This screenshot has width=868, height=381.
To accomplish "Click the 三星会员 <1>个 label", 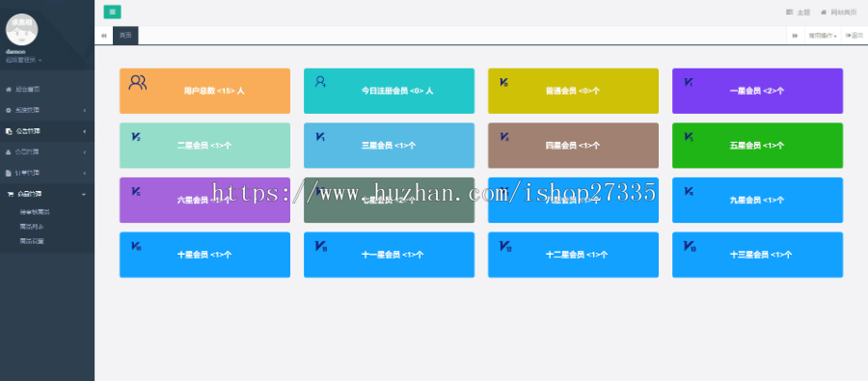I will point(389,146).
